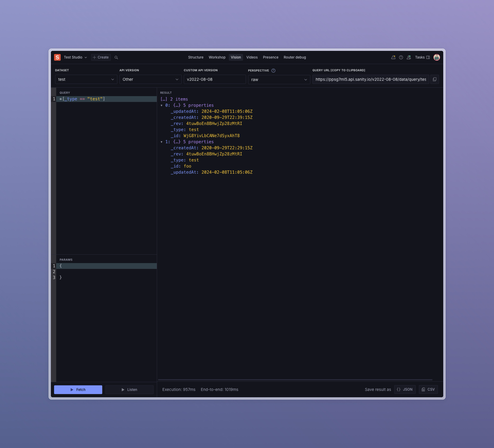Click the Sanity logo icon
Viewport: 494px width, 448px height.
click(x=57, y=57)
